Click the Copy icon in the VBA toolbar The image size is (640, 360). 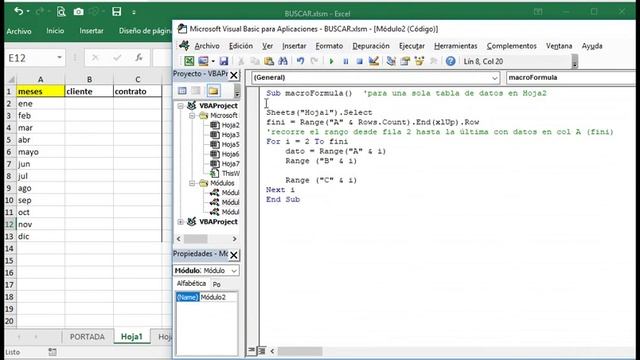pos(255,61)
